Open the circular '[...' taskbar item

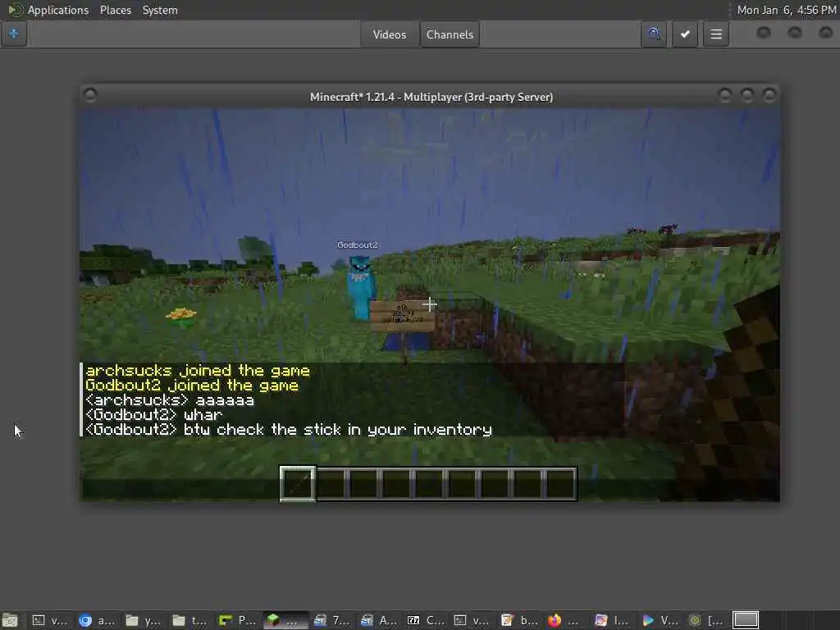pos(705,620)
